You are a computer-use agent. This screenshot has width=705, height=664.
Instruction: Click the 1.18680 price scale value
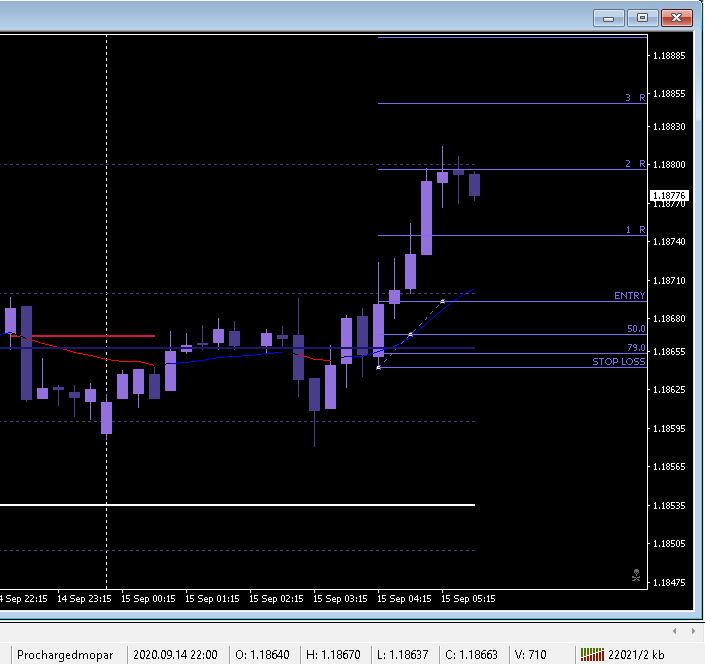click(x=669, y=319)
